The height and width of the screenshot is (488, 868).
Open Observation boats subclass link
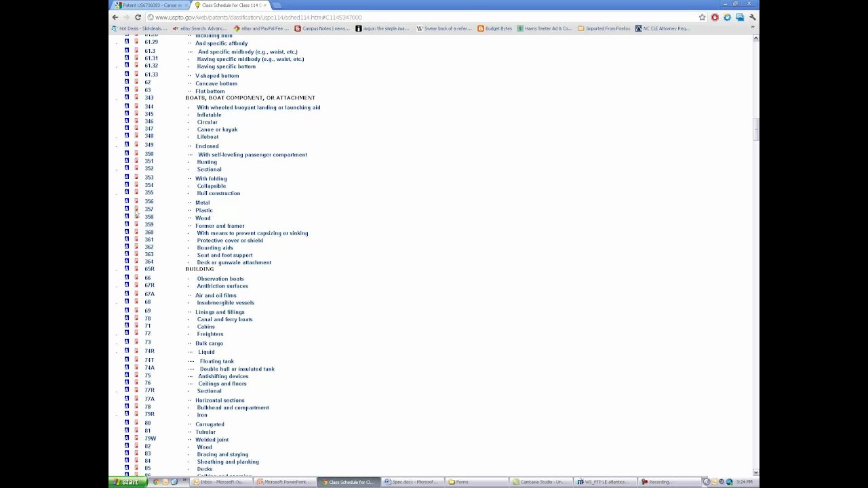(220, 279)
